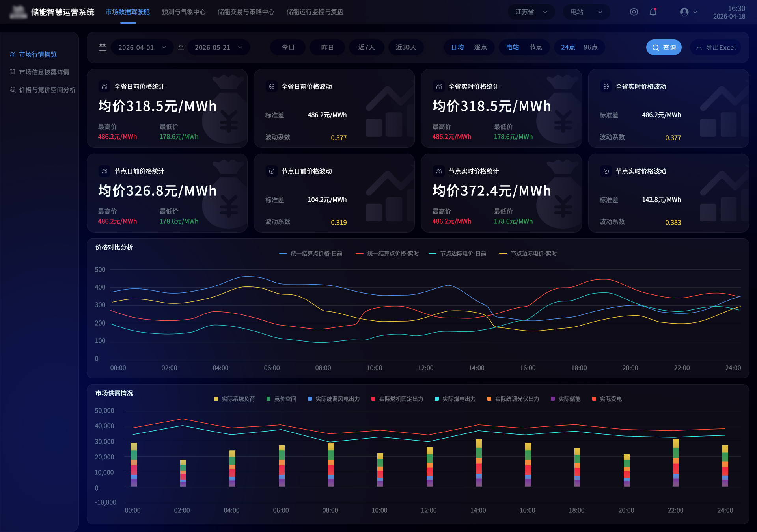This screenshot has width=757, height=532.
Task: Toggle 节点边际电价-实时 legend entry
Action: [x=528, y=253]
